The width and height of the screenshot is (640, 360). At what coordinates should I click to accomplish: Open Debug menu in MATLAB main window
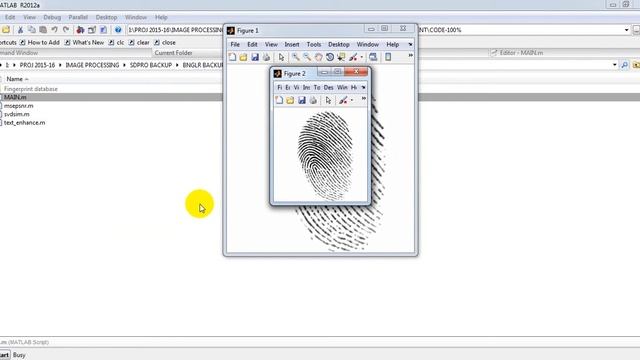coord(52,17)
